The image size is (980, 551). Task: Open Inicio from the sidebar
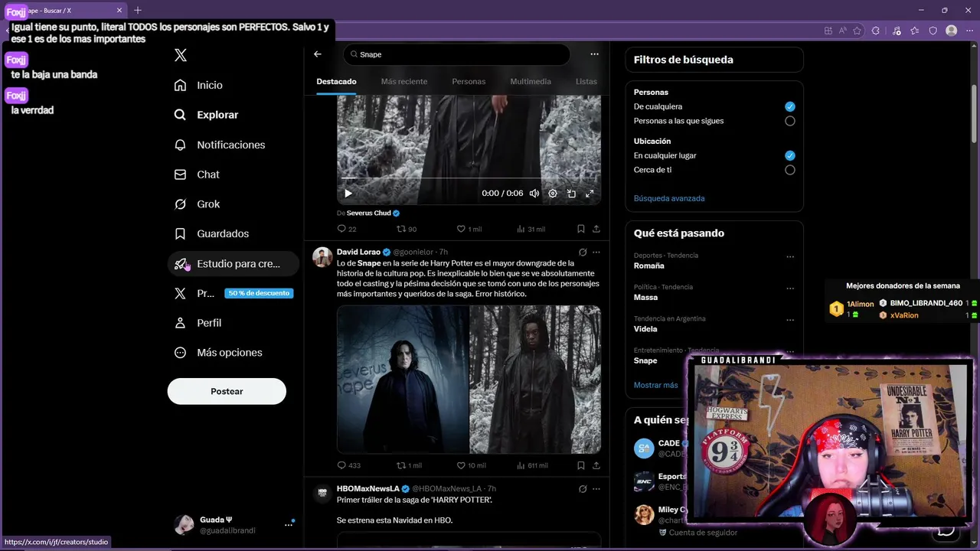pyautogui.click(x=199, y=85)
